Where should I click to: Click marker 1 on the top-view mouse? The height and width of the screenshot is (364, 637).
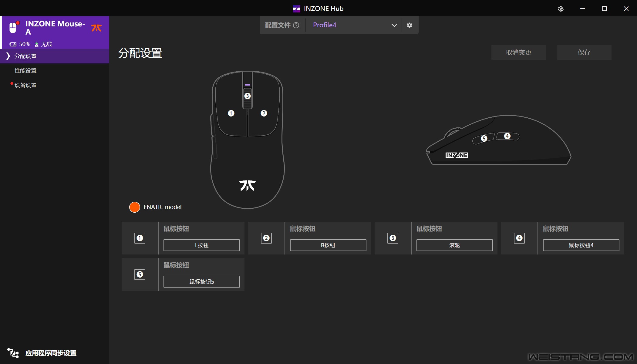(231, 113)
